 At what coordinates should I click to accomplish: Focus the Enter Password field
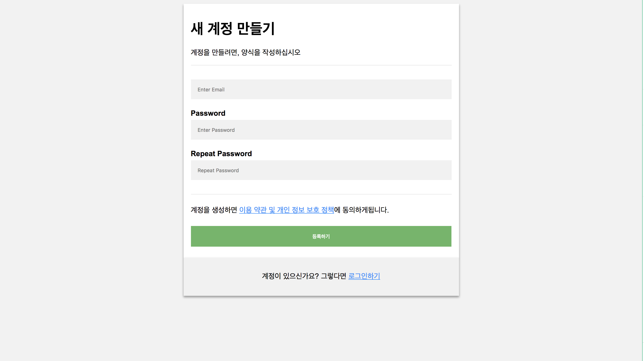coord(321,130)
